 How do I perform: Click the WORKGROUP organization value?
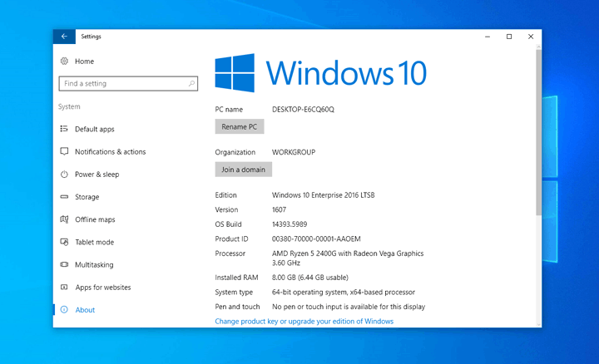(x=294, y=152)
